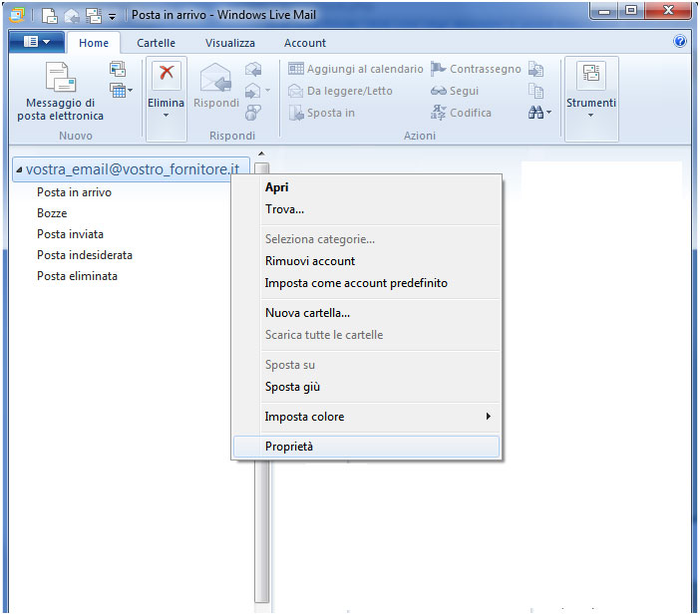Click the send/receive quick access icon
The height and width of the screenshot is (615, 700).
(x=94, y=16)
